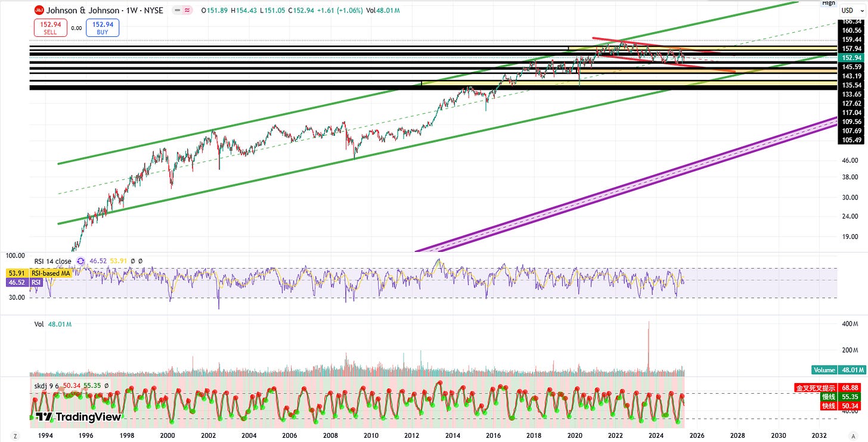This screenshot has width=868, height=442.
Task: Click the red SELL 152.94 button
Action: click(x=51, y=27)
